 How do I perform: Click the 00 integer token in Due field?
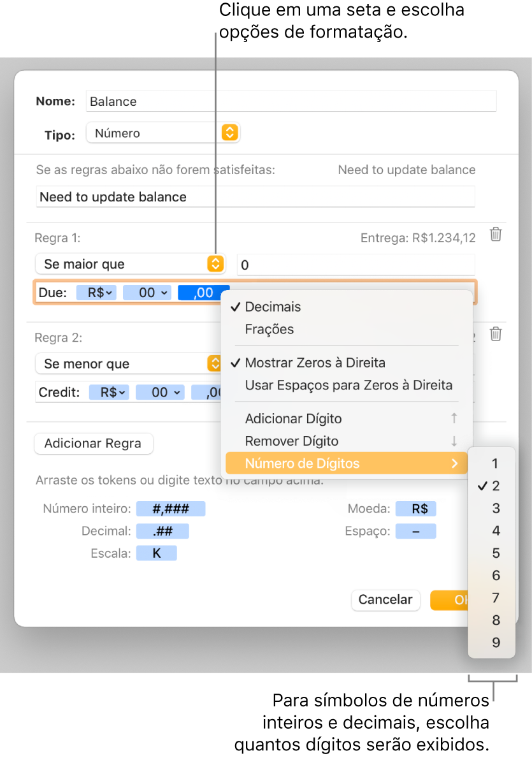147,293
